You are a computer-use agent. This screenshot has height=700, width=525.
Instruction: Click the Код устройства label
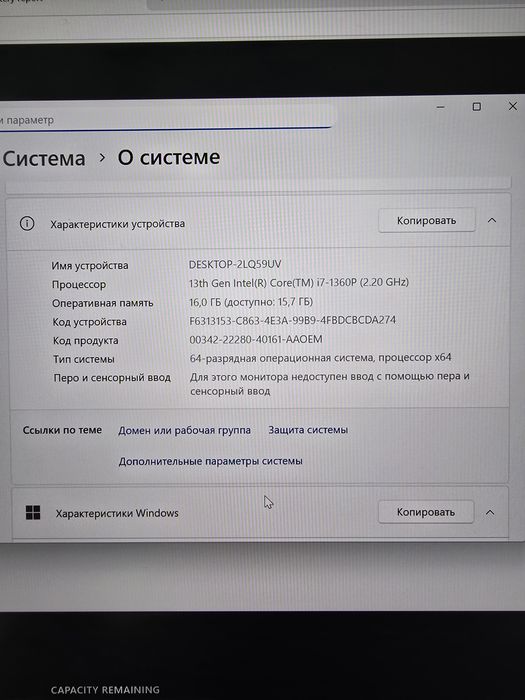tap(90, 322)
